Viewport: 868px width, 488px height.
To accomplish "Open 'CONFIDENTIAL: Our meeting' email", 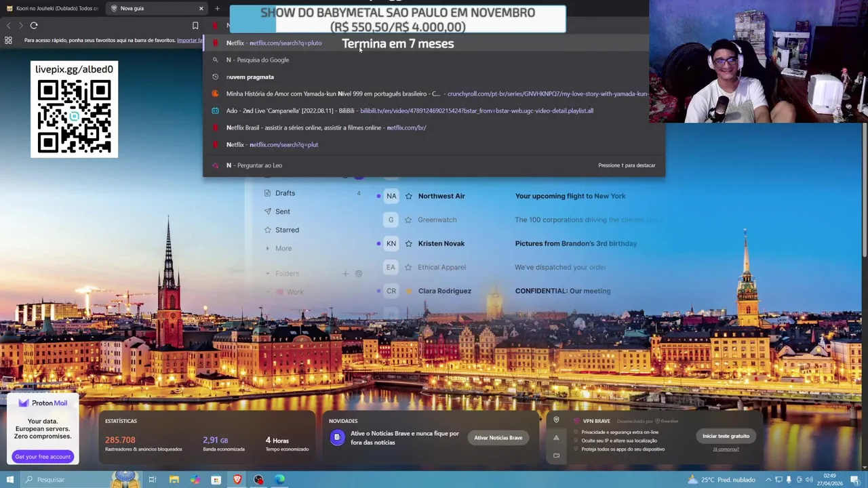I will click(562, 291).
